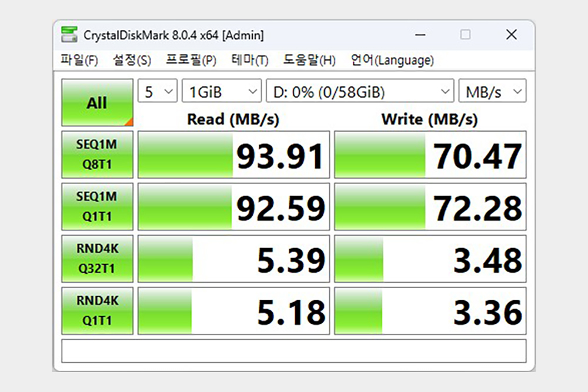Select the 5.18 read result
Viewport: 588px width, 392px height.
pyautogui.click(x=233, y=311)
